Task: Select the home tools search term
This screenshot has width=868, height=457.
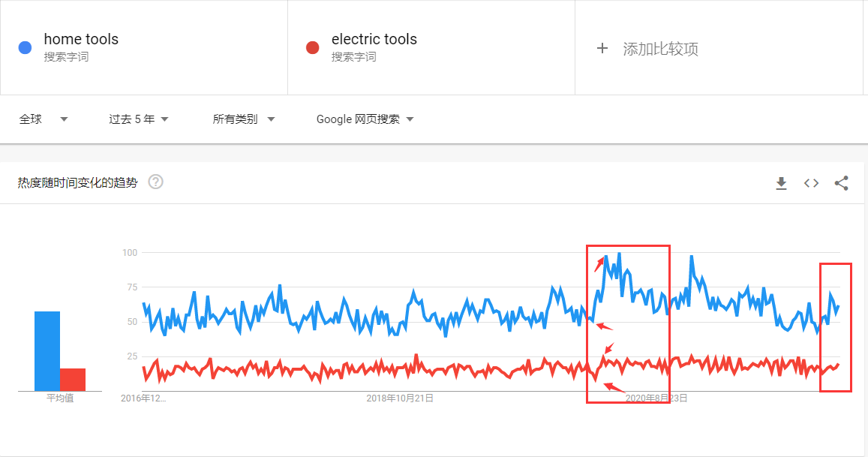Action: click(81, 40)
